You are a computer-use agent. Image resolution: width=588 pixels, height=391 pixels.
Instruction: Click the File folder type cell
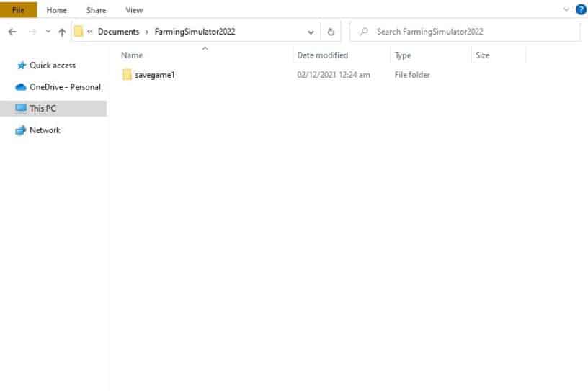pyautogui.click(x=412, y=75)
